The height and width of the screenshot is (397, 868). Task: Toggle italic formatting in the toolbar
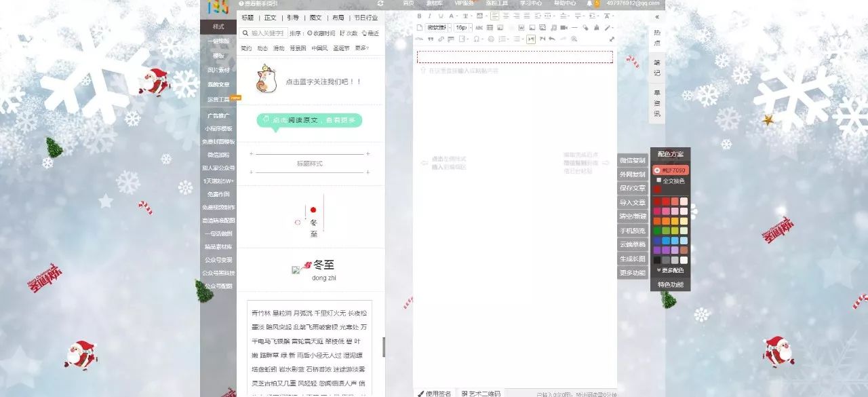(429, 16)
